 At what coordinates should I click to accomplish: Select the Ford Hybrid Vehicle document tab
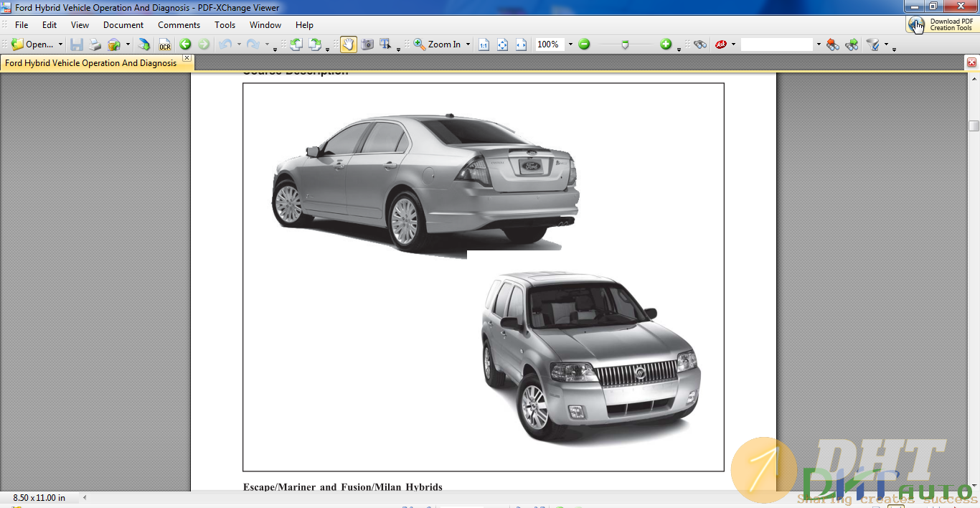point(90,63)
